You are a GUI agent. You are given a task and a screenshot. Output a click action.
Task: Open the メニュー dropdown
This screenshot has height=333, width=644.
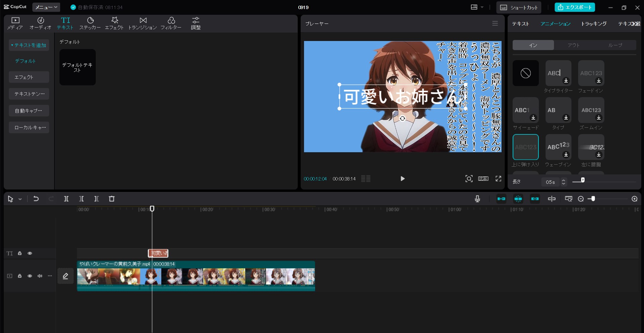pos(46,7)
